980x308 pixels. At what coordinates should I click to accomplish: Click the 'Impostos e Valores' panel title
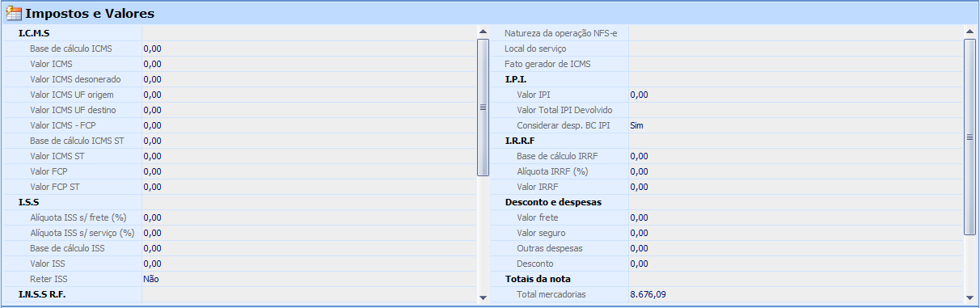[90, 14]
